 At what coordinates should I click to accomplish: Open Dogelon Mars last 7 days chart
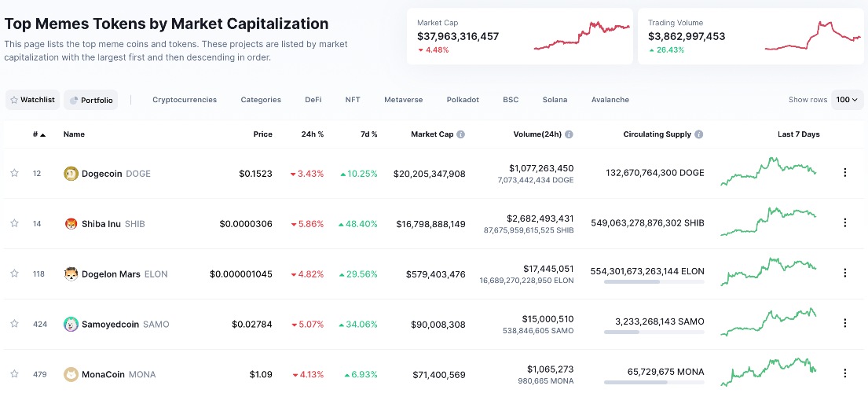tap(768, 271)
